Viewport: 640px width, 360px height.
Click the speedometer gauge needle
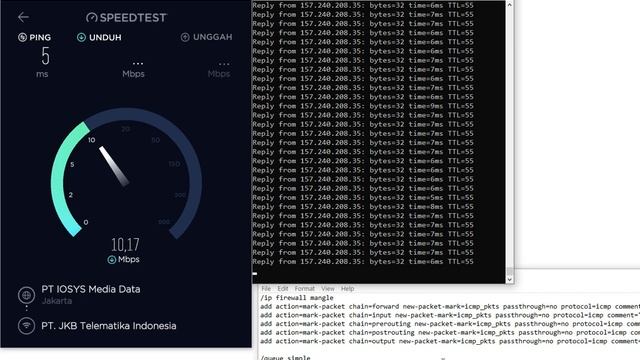point(114,166)
